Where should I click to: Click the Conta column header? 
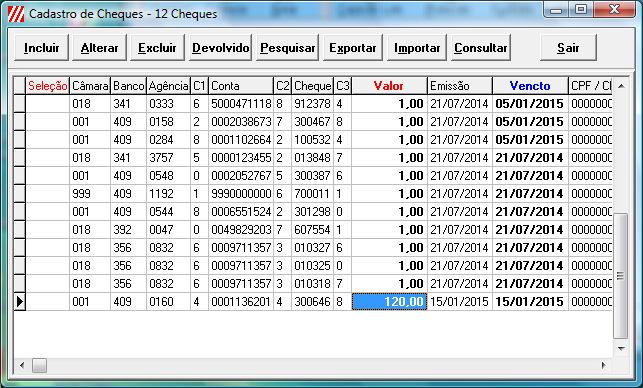[x=241, y=86]
